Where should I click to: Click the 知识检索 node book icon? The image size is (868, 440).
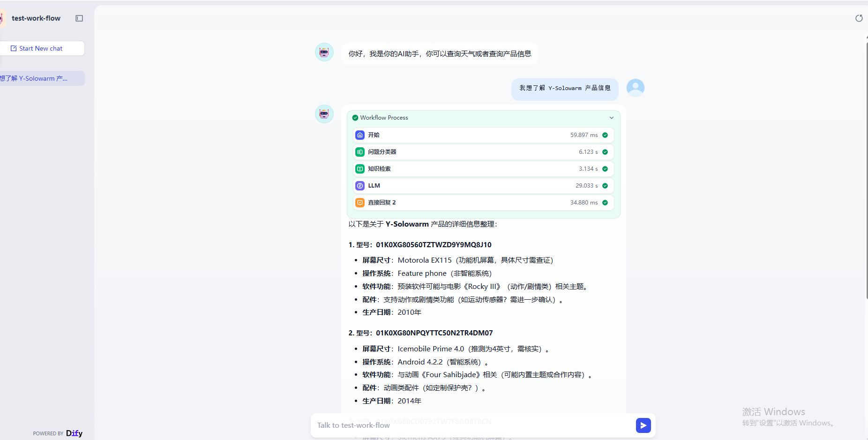(x=360, y=169)
